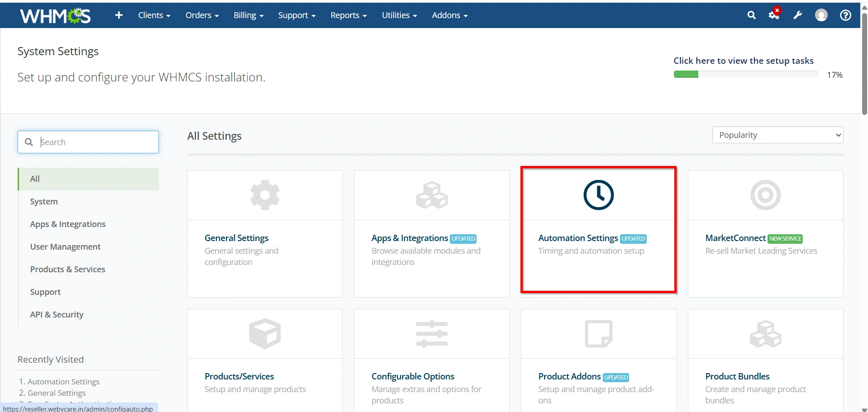868x412 pixels.
Task: Click the Products/Services box icon
Action: tap(265, 334)
